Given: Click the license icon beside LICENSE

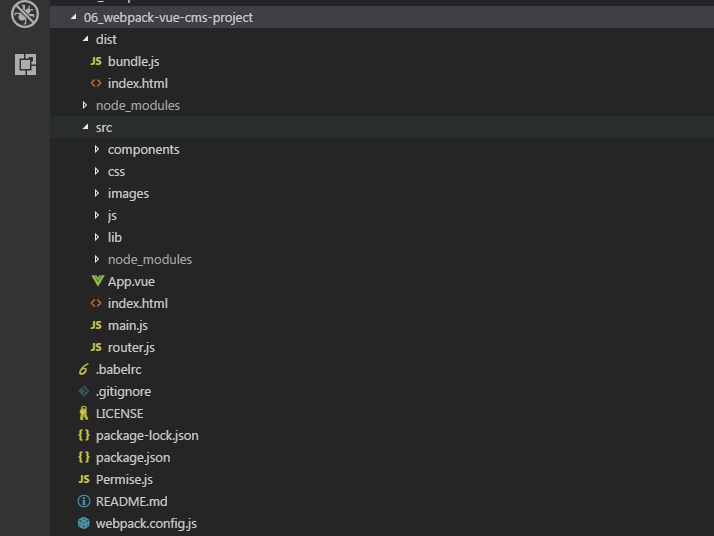Looking at the screenshot, I should click(84, 413).
